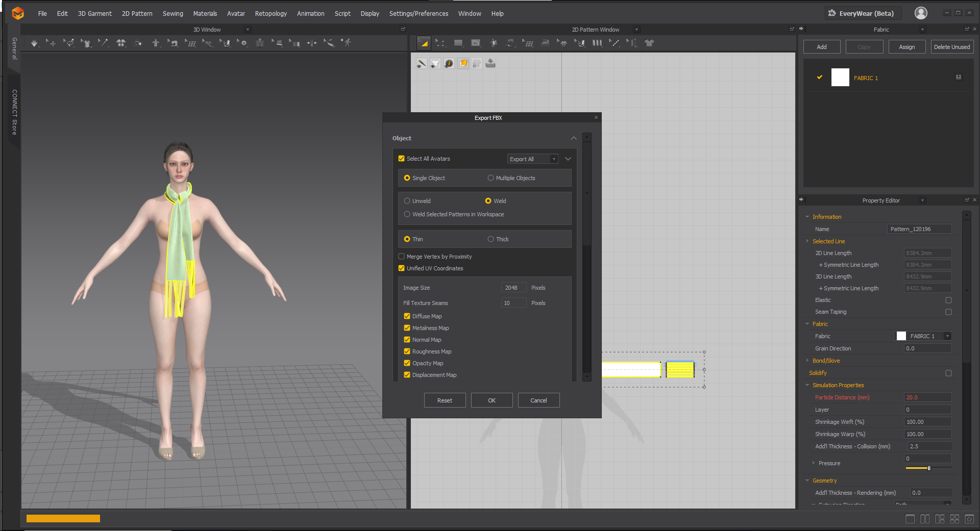The image size is (980, 531).
Task: Uncheck the Normal Map checkbox
Action: (x=407, y=340)
